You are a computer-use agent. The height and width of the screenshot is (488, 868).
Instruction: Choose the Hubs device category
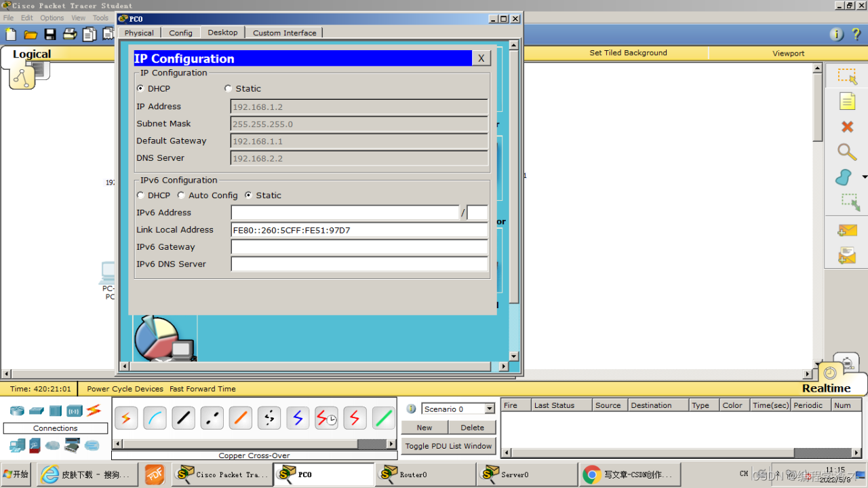click(55, 411)
